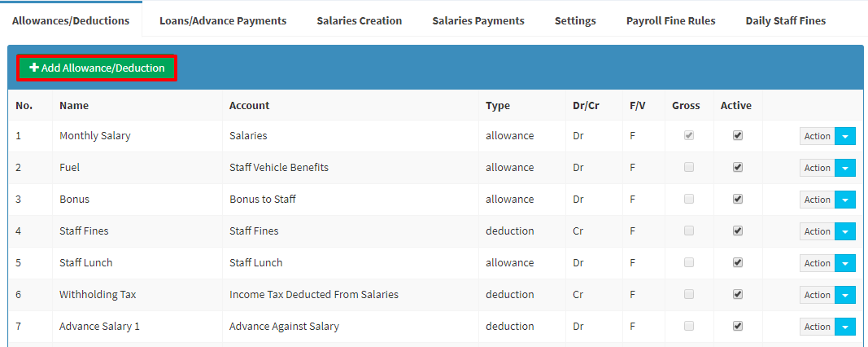Open the Daily Staff Fines tab
Image resolution: width=868 pixels, height=347 pixels.
coord(786,21)
